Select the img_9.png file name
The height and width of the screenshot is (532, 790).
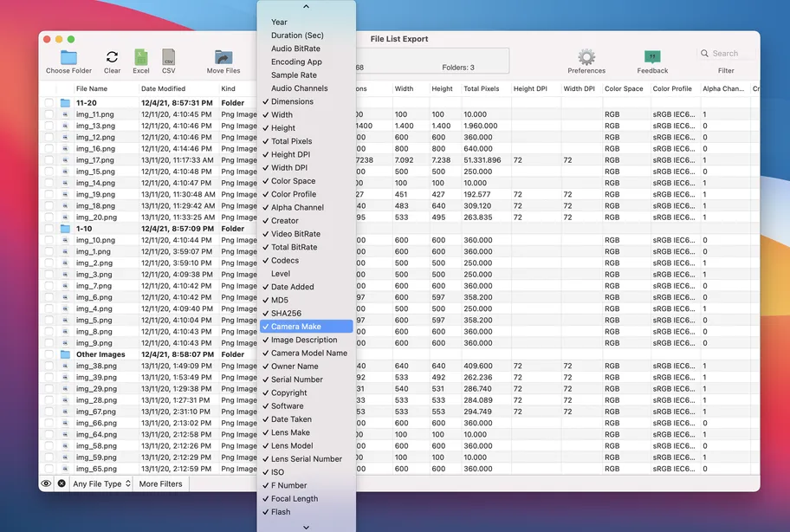point(94,343)
